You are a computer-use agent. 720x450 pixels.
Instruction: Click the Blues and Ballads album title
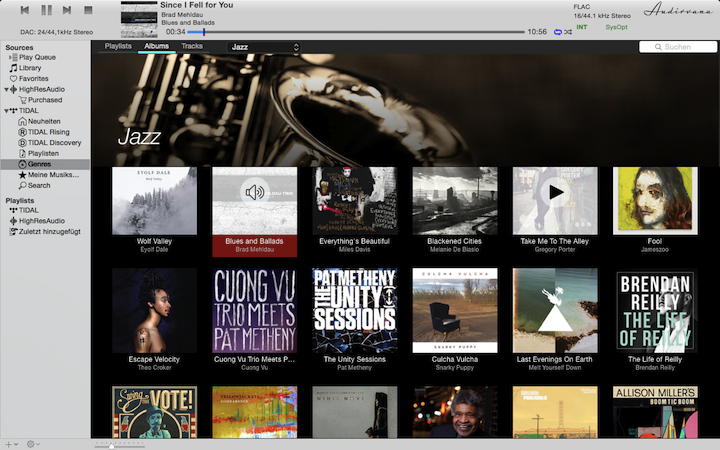pos(254,241)
